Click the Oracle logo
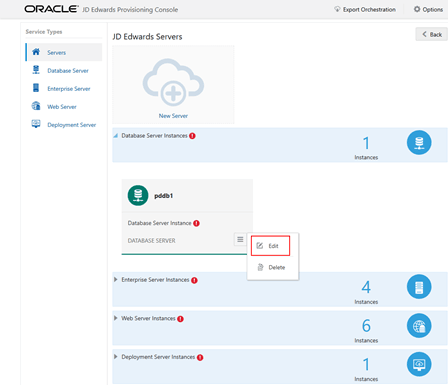 tap(51, 9)
